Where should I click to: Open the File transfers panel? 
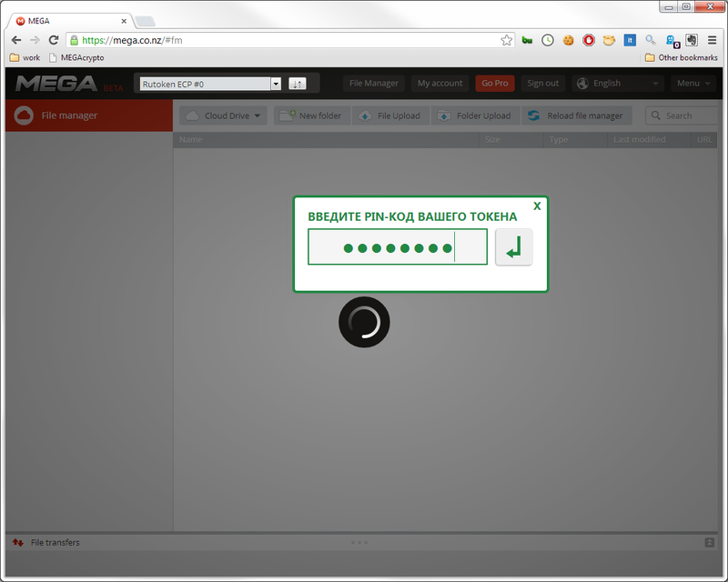46,543
